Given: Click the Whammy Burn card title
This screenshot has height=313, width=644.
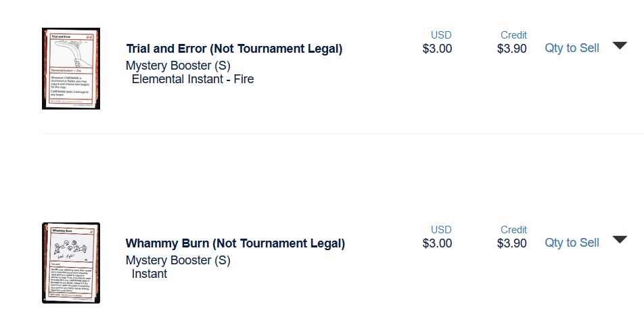Looking at the screenshot, I should (235, 243).
